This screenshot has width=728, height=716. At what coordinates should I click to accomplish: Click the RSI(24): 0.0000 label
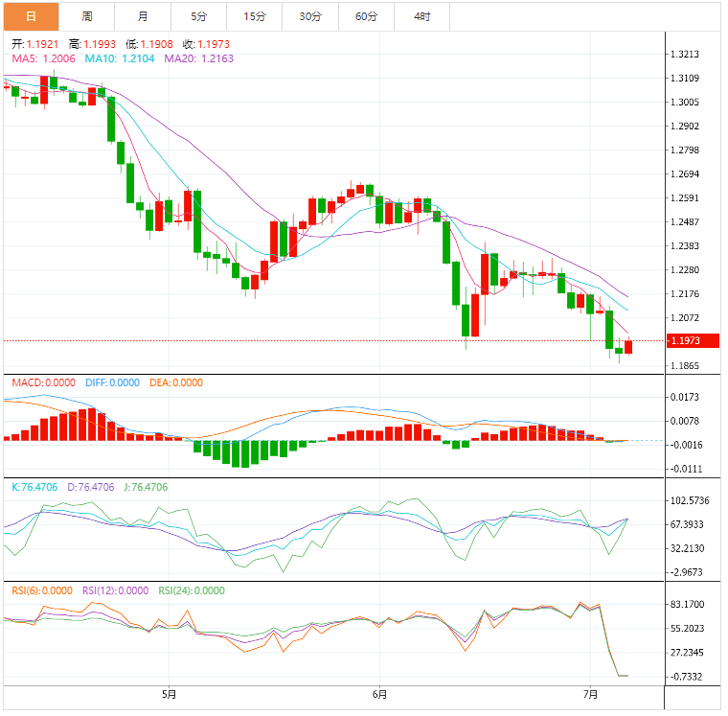pyautogui.click(x=192, y=590)
